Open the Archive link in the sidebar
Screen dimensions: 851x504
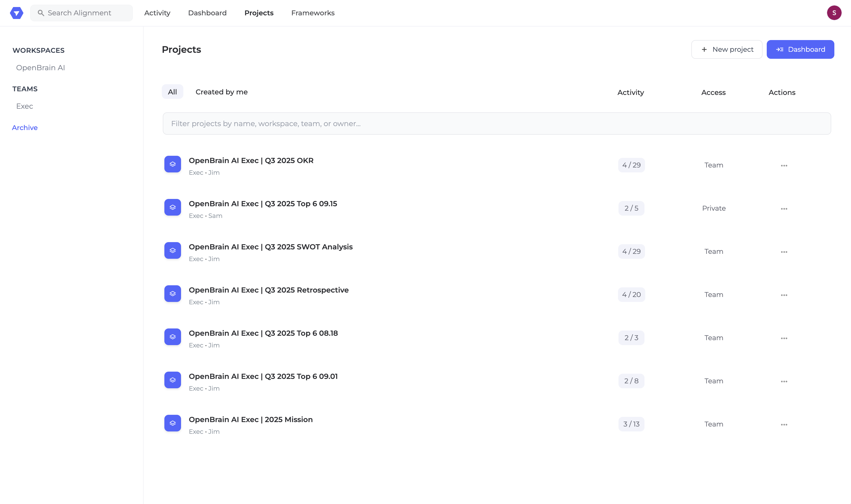point(25,128)
